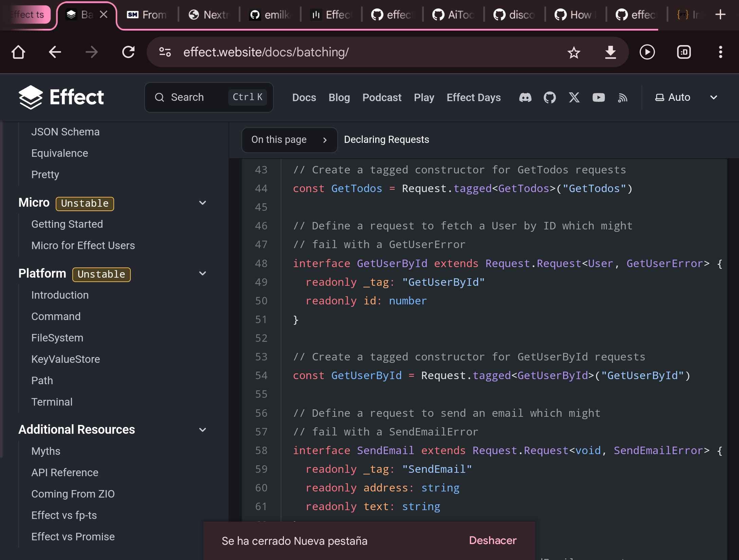Click Deshacer to restore closed tab

[x=492, y=540]
